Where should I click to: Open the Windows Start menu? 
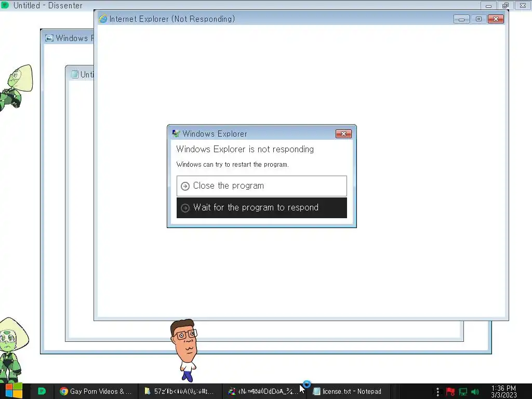click(x=14, y=391)
